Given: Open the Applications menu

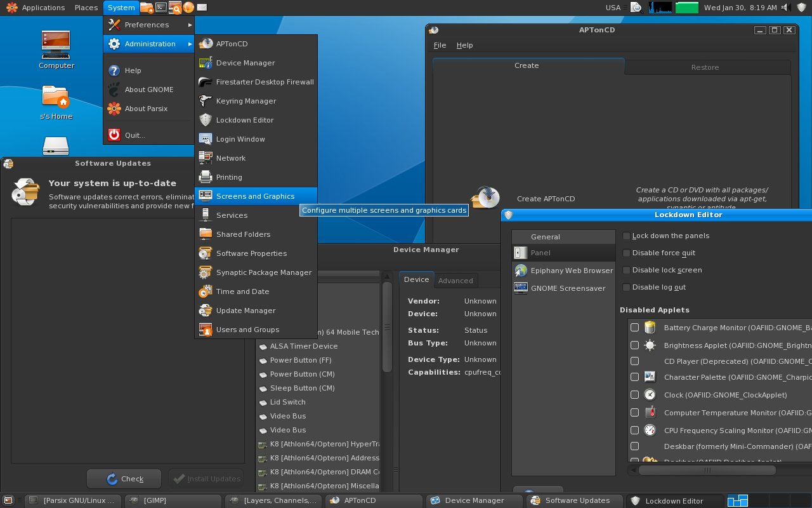Looking at the screenshot, I should click(x=36, y=8).
